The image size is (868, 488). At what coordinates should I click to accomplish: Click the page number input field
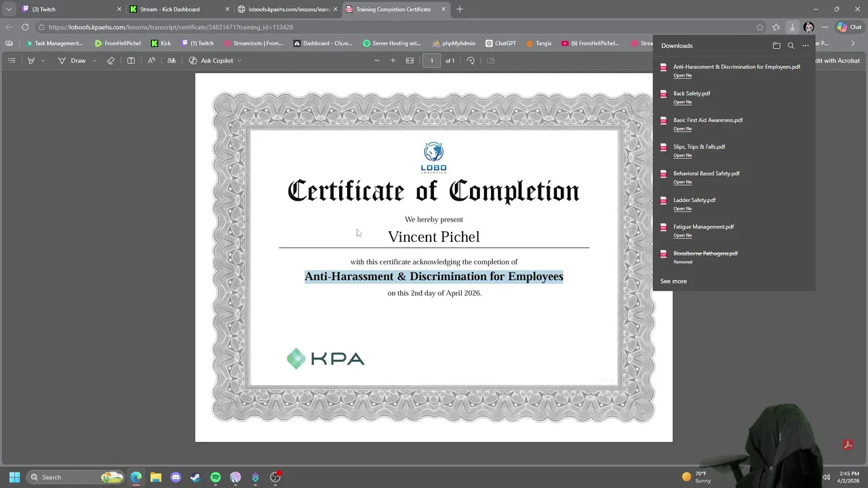click(431, 60)
